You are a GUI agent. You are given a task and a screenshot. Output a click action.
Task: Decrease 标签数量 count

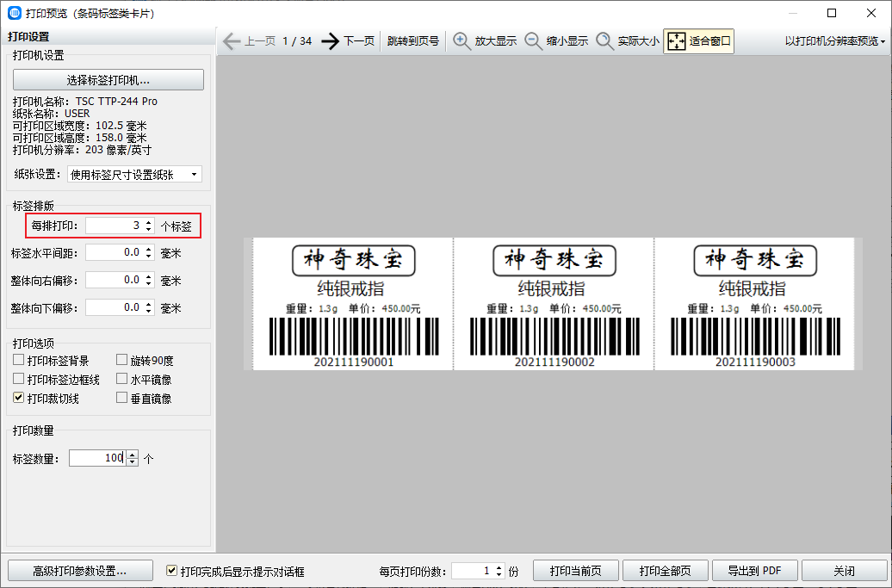[x=132, y=462]
